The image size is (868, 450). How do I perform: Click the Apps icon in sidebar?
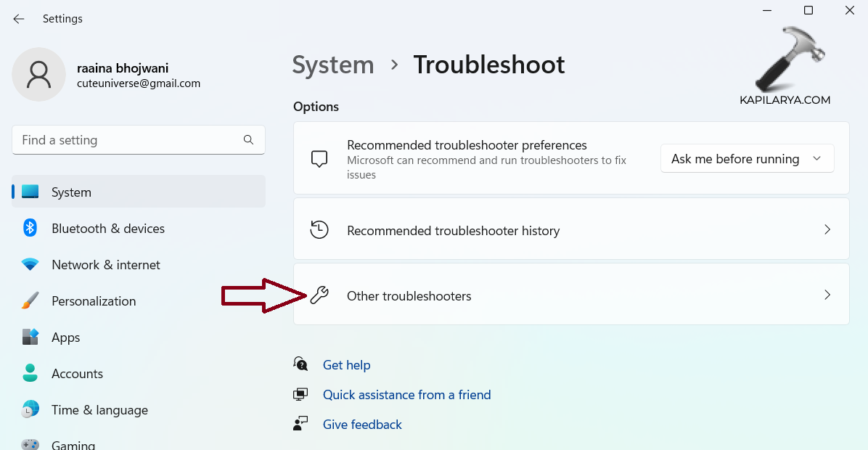pos(30,337)
